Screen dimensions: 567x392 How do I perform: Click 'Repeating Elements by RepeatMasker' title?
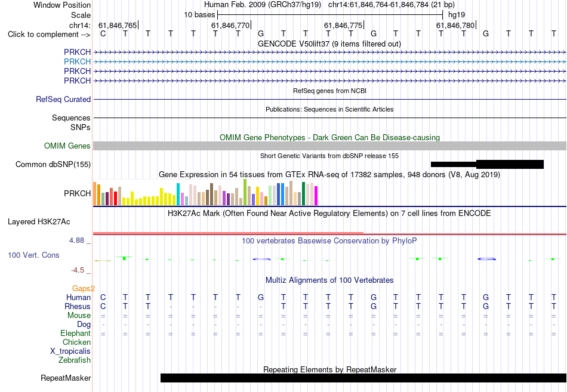329,369
